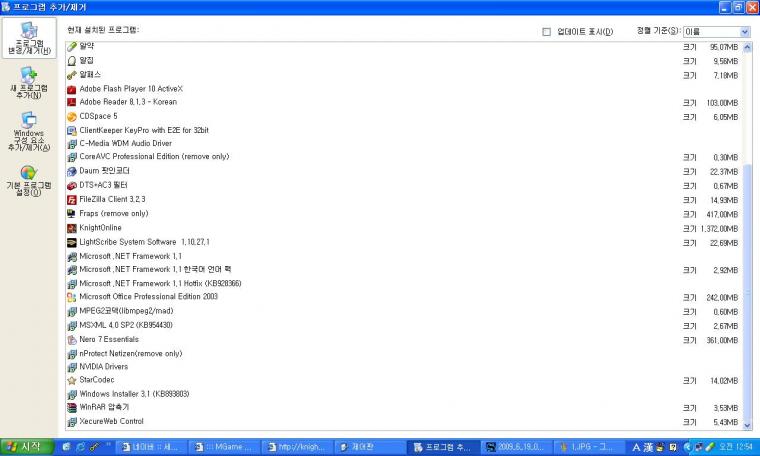
Task: Click the KnightOnline icon
Action: click(72, 228)
